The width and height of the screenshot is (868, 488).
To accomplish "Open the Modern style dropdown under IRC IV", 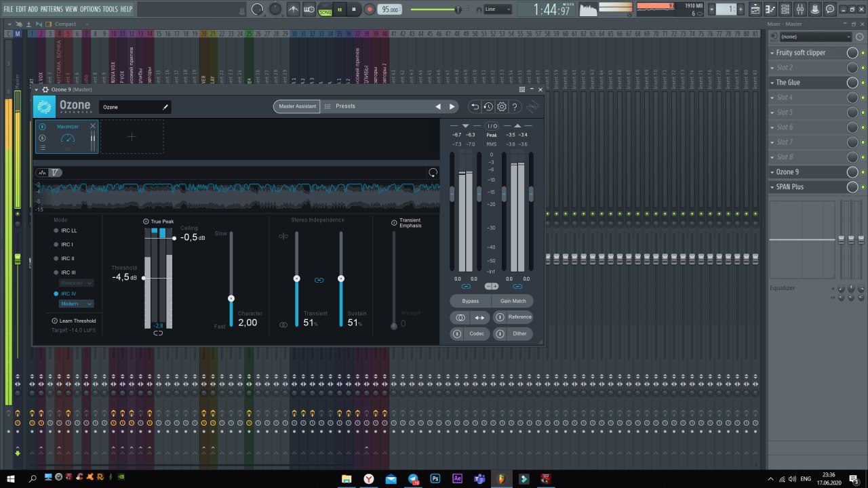I will [77, 304].
